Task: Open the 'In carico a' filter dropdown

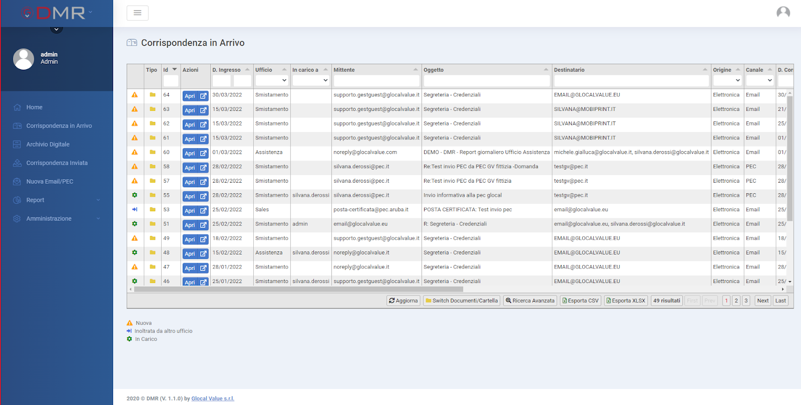Action: click(x=310, y=80)
